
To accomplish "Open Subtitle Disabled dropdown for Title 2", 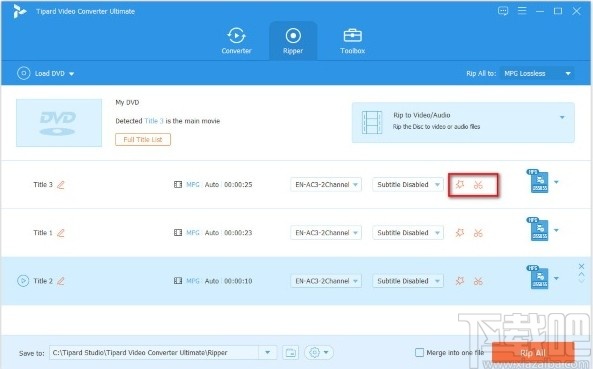I will coord(408,281).
